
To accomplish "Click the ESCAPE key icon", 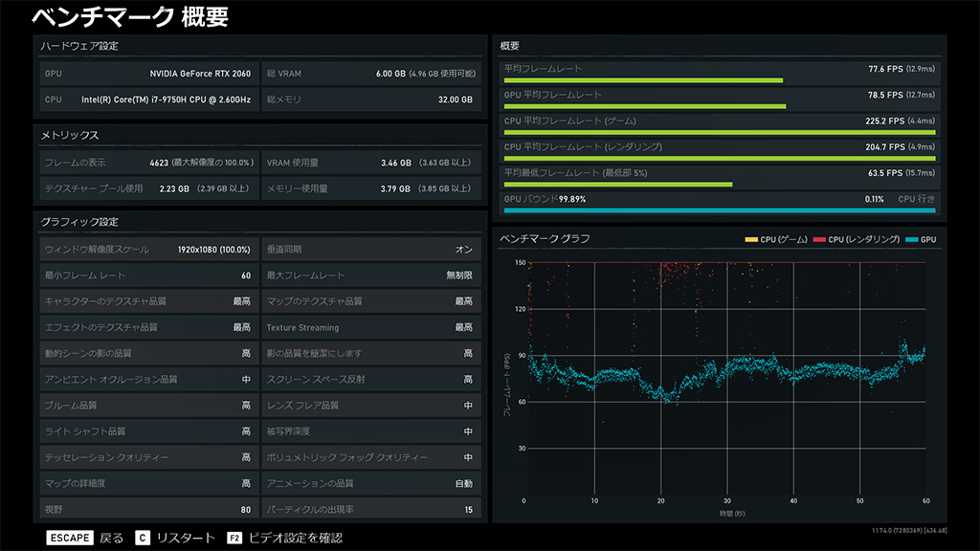I will 70,538.
